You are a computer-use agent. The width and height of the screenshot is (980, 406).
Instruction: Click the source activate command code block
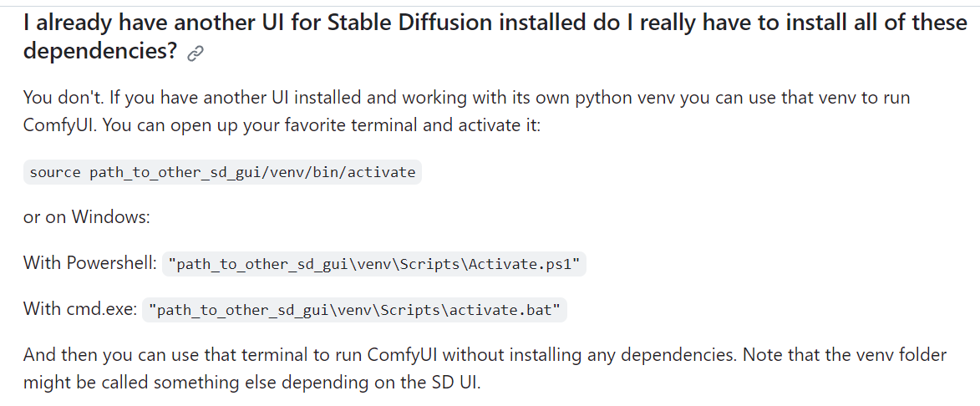(222, 173)
